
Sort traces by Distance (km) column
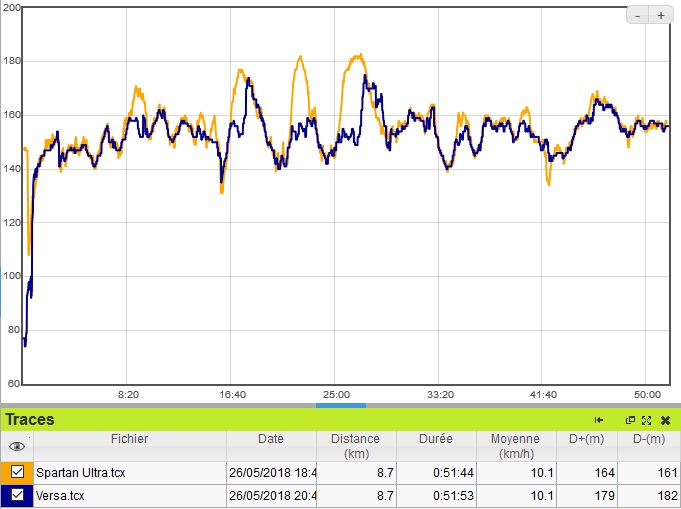pos(356,446)
